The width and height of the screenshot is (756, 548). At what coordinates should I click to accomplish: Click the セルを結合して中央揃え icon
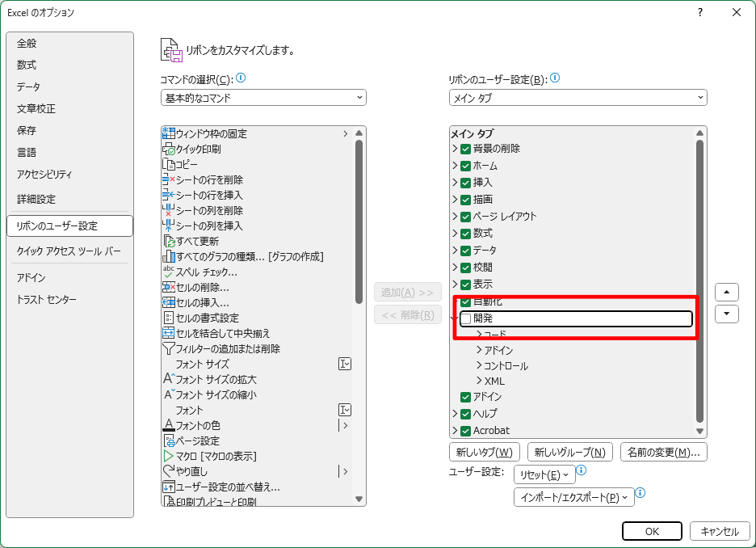click(169, 333)
